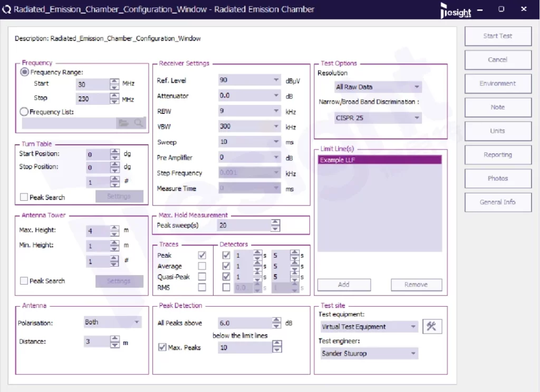540x392 pixels.
Task: Click the Frequency List folder browse icon
Action: point(123,123)
